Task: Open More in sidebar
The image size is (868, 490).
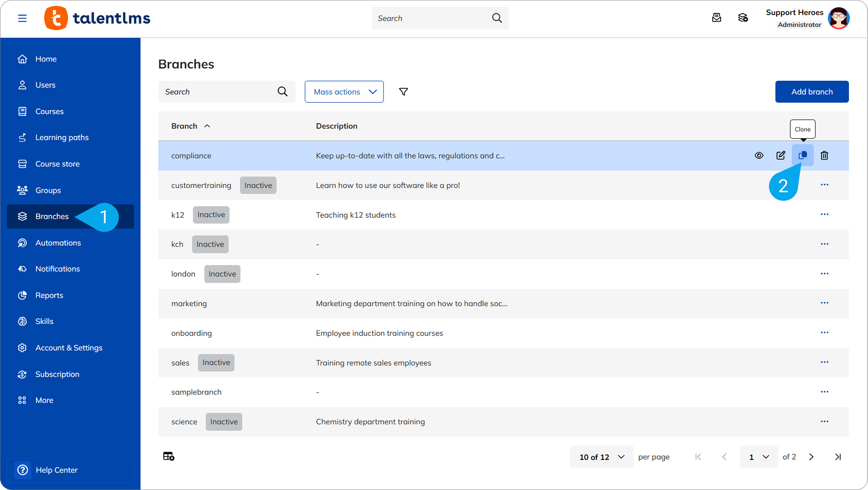Action: point(70,400)
